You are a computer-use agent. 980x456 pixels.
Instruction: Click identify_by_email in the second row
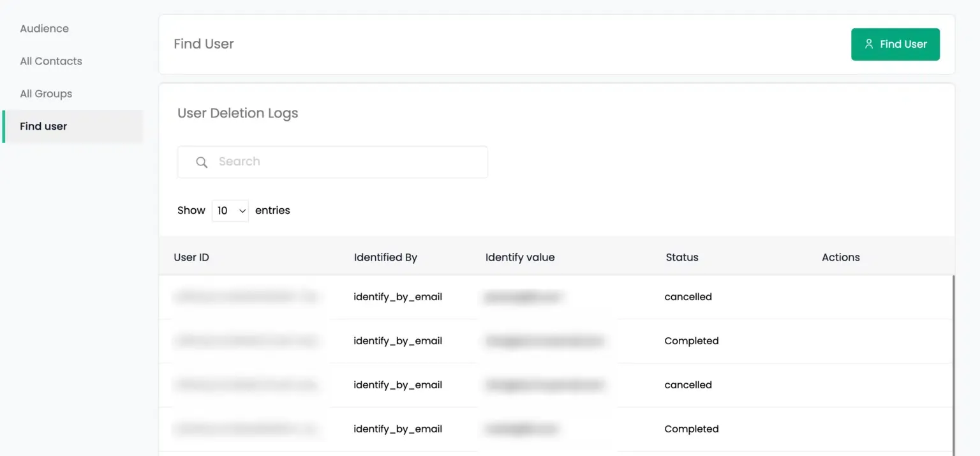click(x=398, y=341)
